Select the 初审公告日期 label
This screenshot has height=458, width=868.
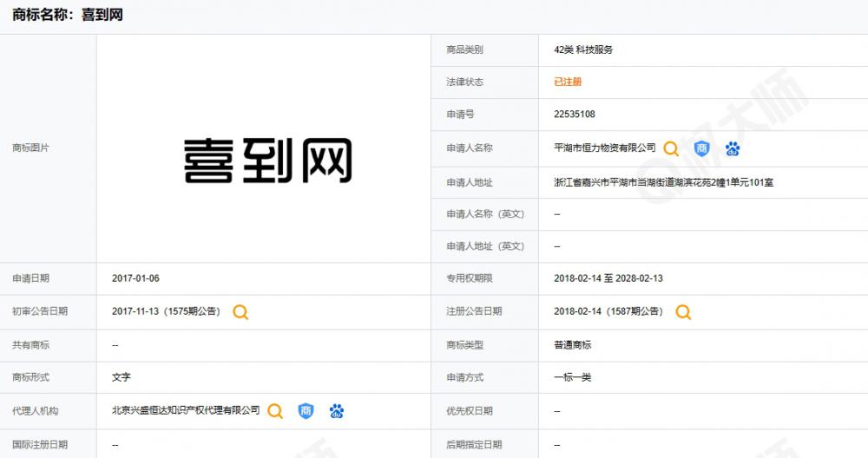pyautogui.click(x=40, y=311)
